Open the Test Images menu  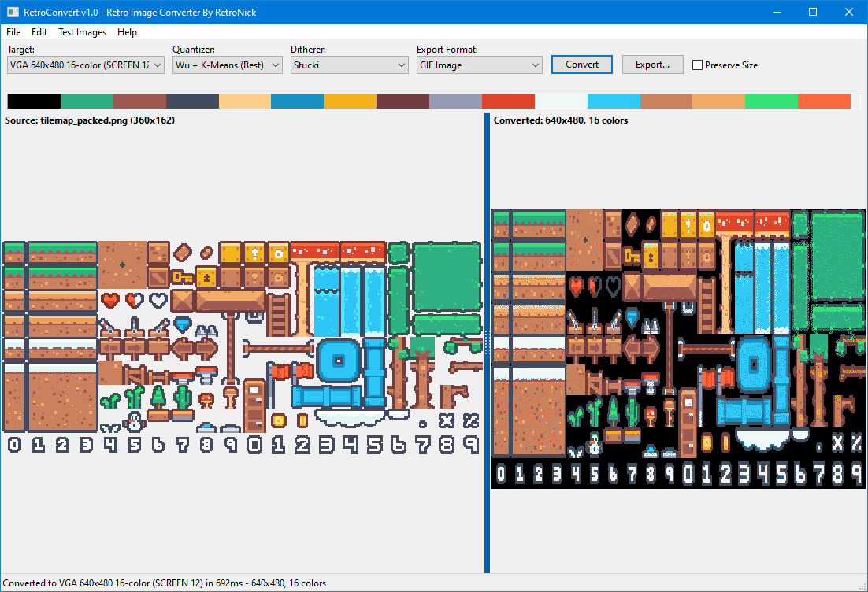point(83,32)
